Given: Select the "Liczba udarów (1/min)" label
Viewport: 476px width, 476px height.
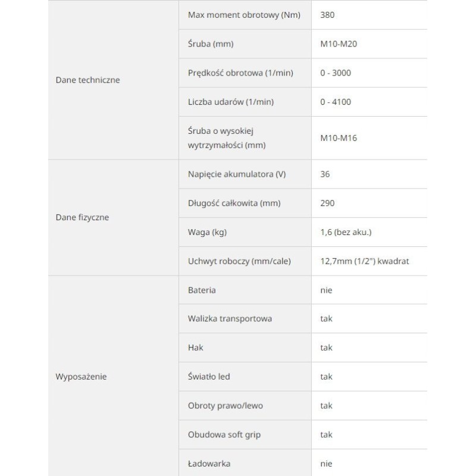Looking at the screenshot, I should point(231,102).
